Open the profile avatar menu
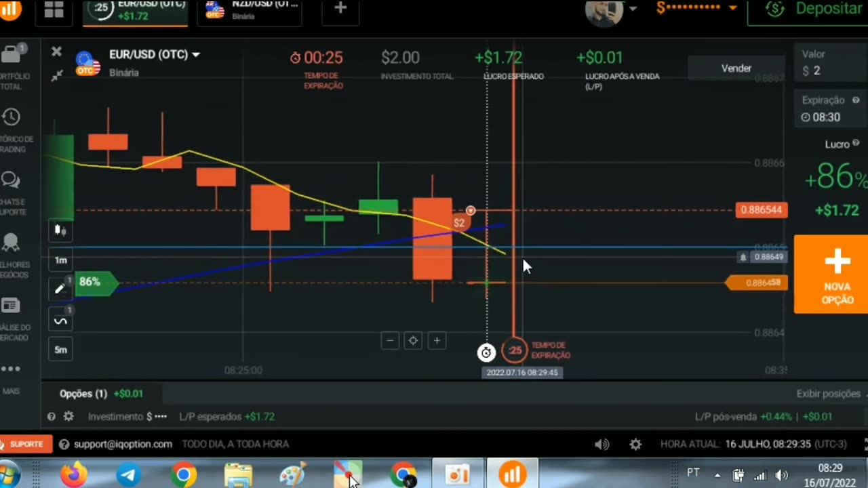 point(604,11)
